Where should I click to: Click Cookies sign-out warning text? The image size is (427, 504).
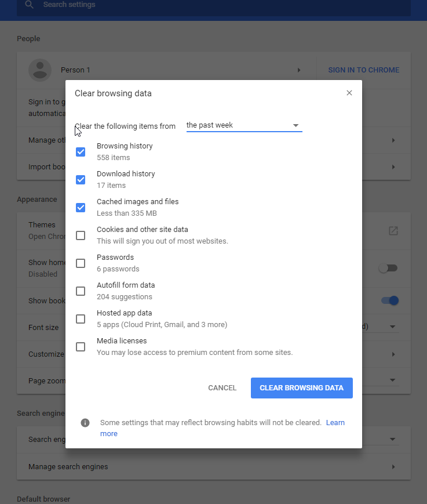tap(162, 241)
